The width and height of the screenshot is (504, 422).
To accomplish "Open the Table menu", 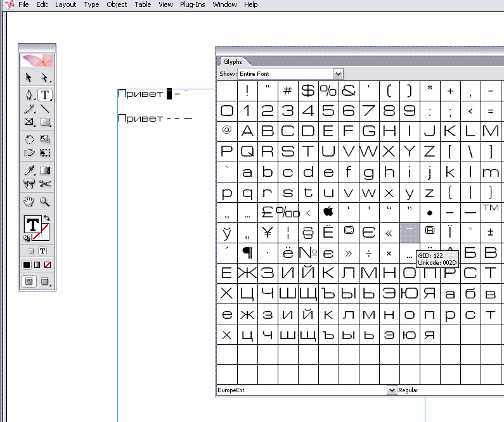I will coord(143,4).
